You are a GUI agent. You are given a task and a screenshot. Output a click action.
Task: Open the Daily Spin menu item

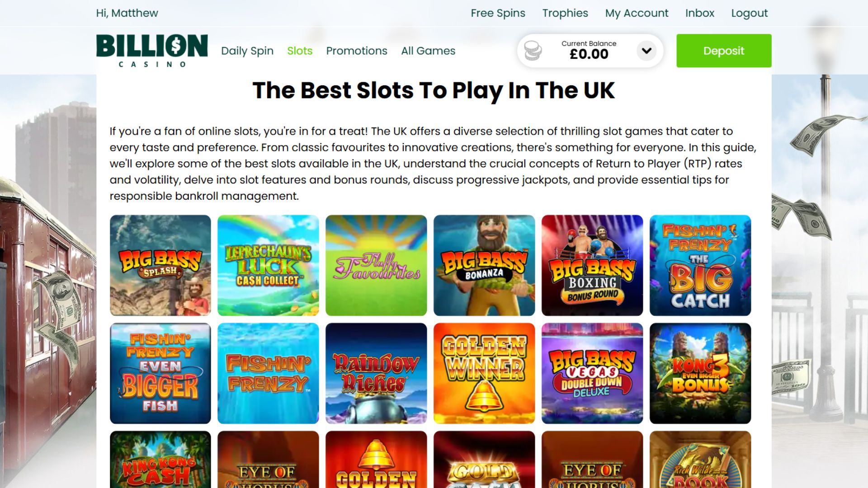247,51
